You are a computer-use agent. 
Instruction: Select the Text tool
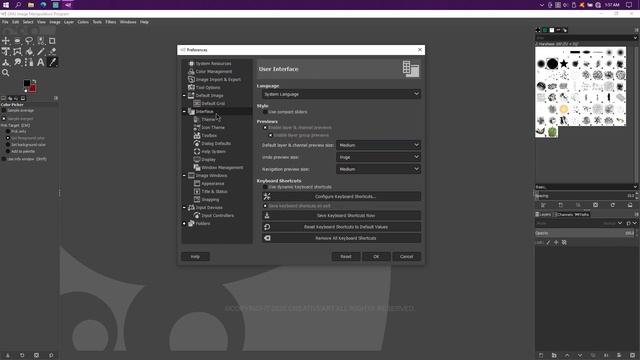(41, 62)
